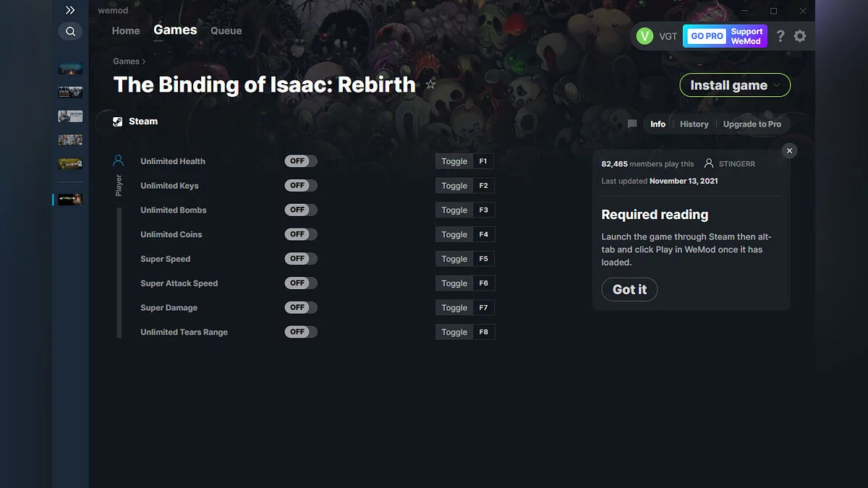Expand the Games breadcrumb at top

[x=125, y=61]
